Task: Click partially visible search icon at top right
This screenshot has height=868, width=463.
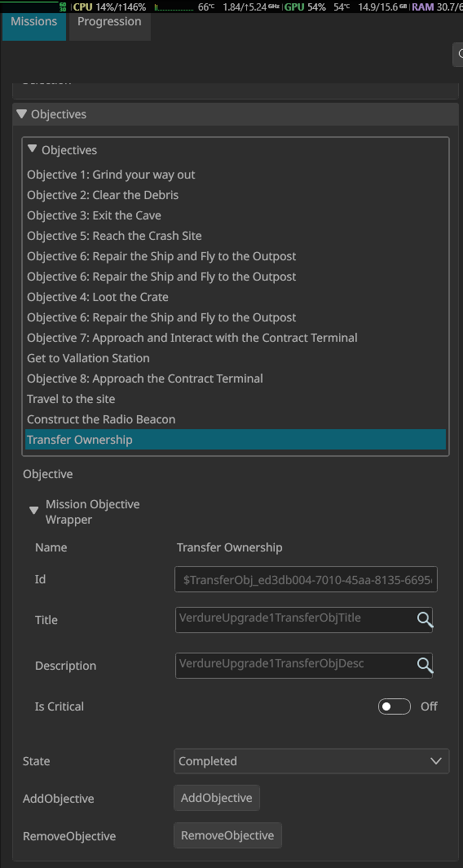Action: coord(458,55)
